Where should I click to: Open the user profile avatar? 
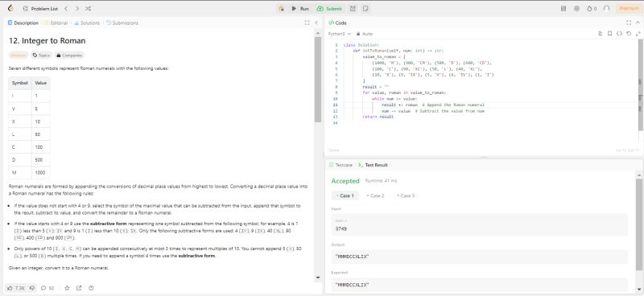tap(607, 8)
